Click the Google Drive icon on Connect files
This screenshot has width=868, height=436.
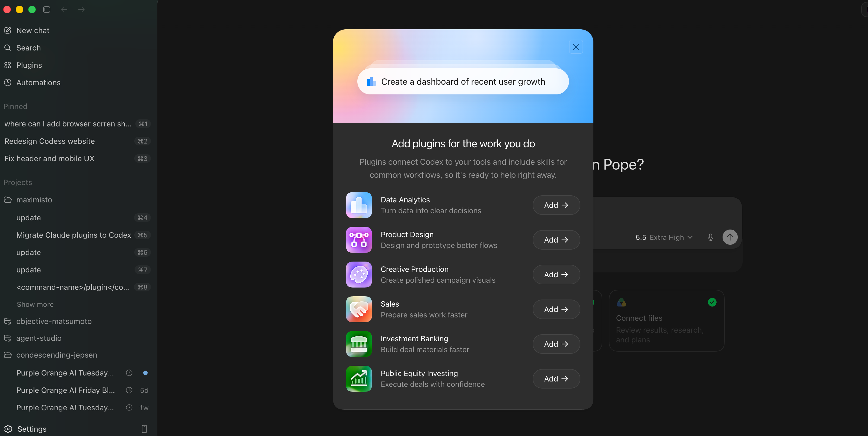pos(621,302)
